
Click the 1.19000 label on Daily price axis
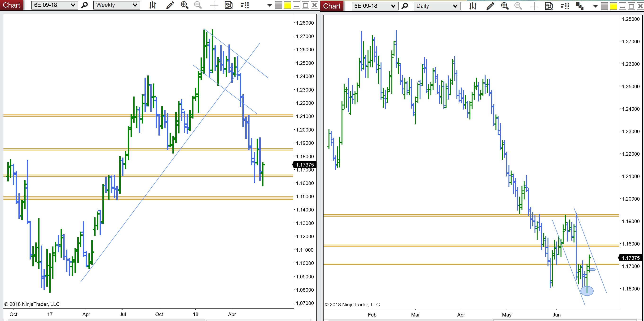point(631,221)
